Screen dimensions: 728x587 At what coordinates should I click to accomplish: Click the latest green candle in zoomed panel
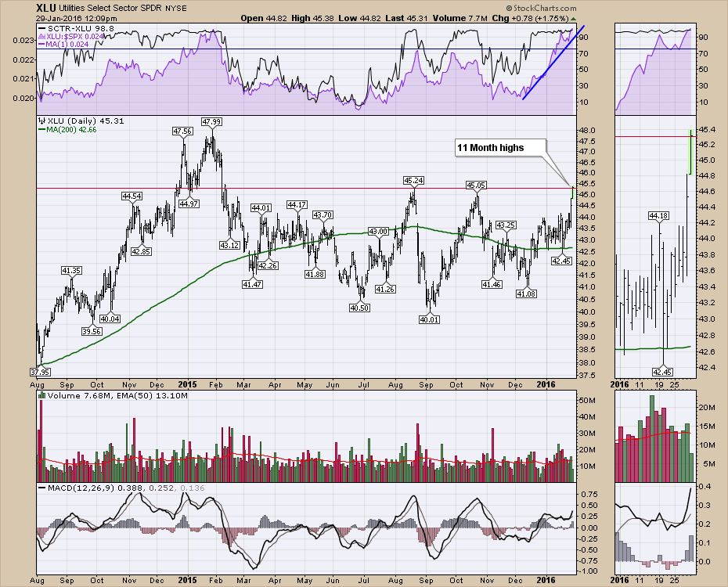click(690, 152)
